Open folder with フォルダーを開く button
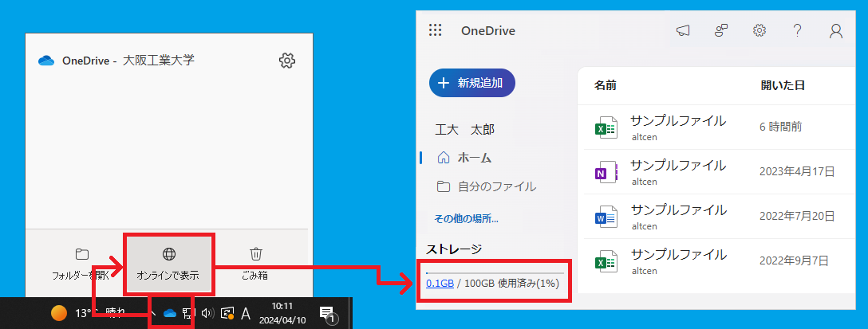 click(x=81, y=264)
